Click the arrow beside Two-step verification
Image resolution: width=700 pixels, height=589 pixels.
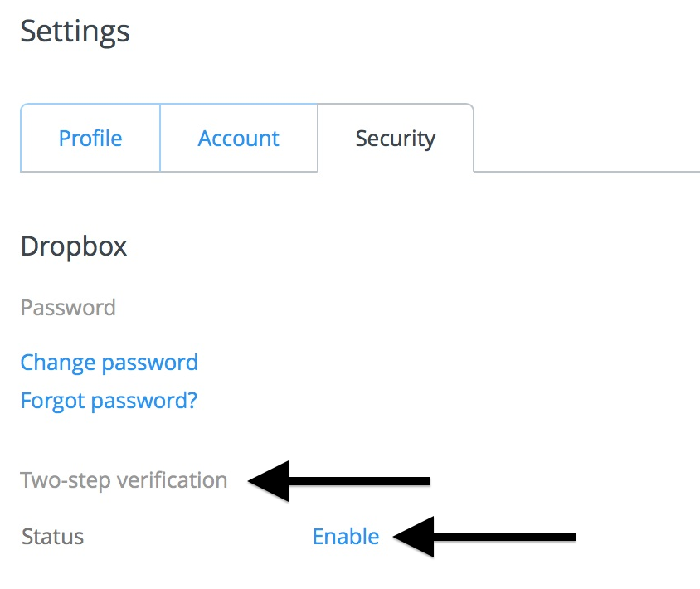[340, 480]
